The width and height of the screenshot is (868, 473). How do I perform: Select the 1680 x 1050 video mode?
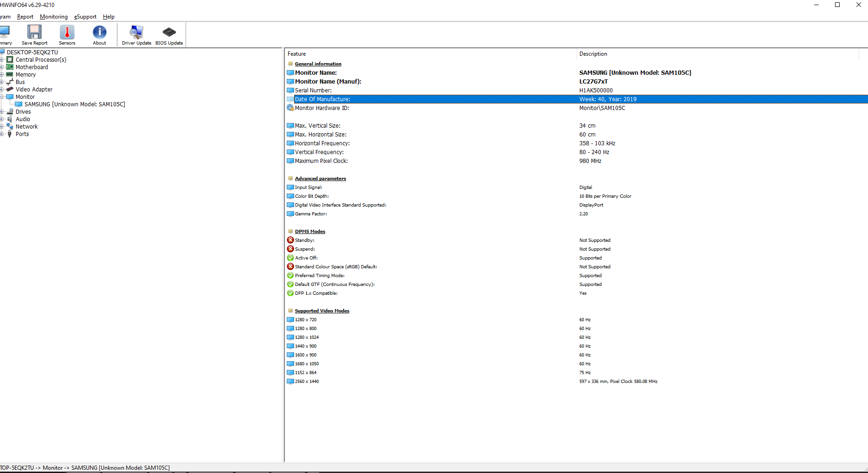(x=576, y=363)
